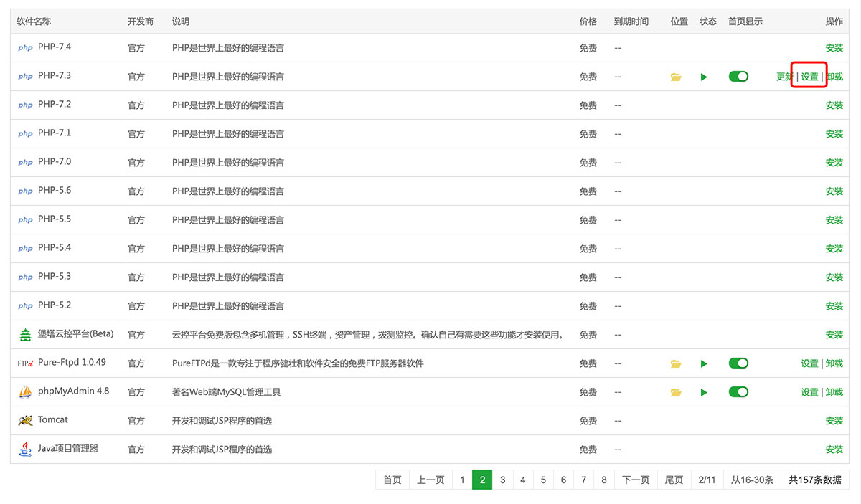Jump to page 8
The image size is (861, 504).
pyautogui.click(x=604, y=480)
